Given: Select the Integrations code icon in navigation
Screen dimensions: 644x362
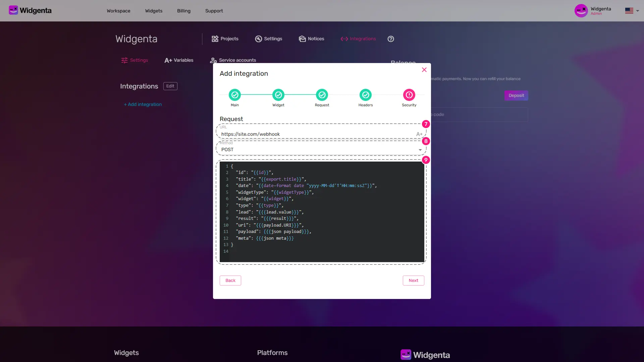Looking at the screenshot, I should (x=344, y=39).
